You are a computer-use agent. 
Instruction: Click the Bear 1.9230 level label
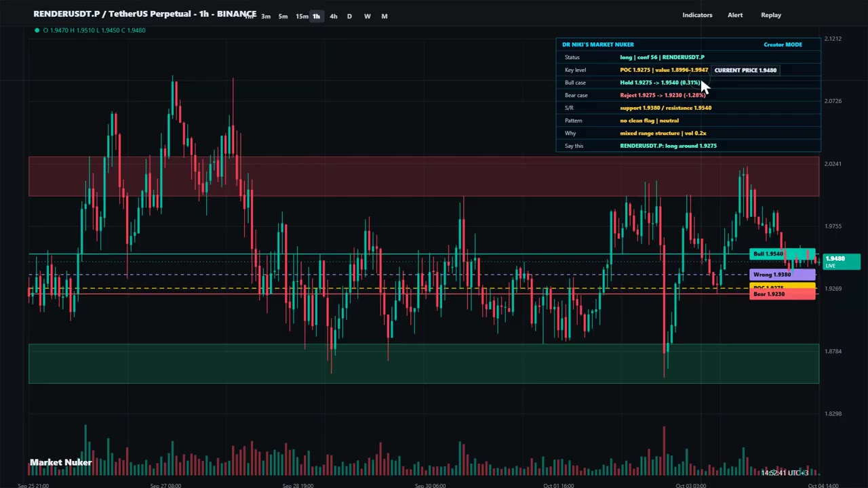click(x=783, y=295)
